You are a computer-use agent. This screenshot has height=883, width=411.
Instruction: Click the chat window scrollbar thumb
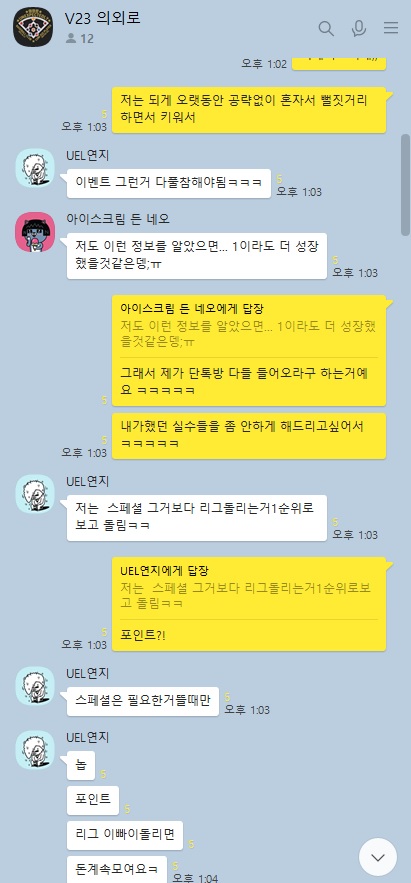405,185
